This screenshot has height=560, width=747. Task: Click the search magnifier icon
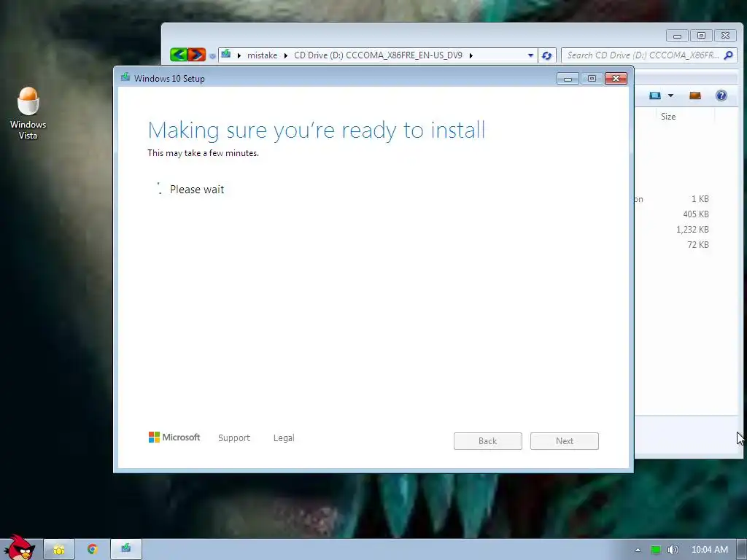click(728, 55)
